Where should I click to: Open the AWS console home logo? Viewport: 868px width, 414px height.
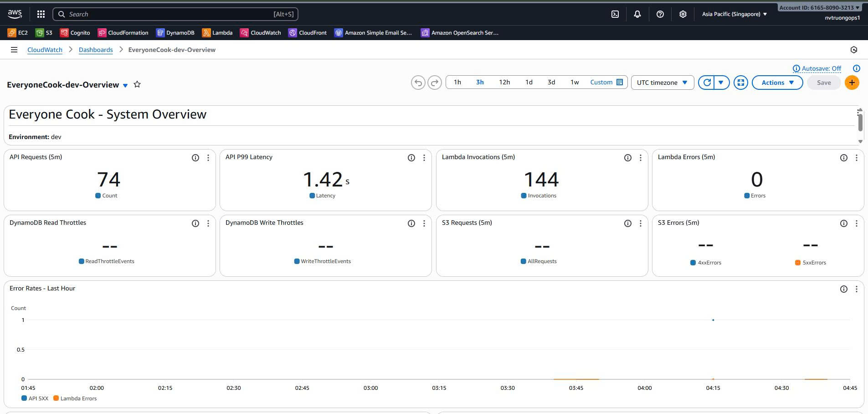[x=15, y=14]
